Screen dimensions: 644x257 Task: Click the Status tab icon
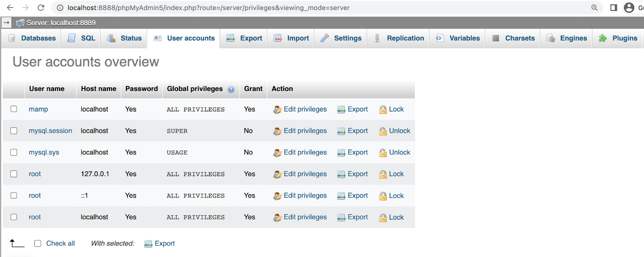pos(111,38)
